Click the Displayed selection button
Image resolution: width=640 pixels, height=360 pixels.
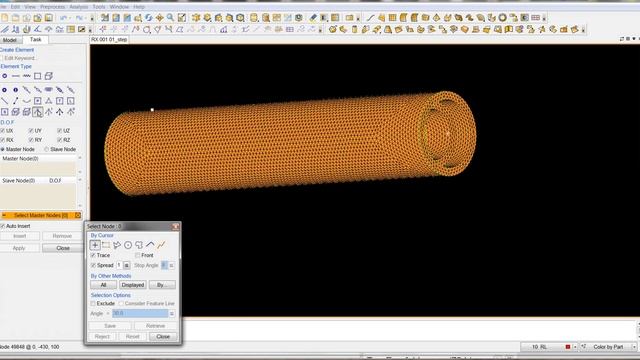tap(133, 285)
